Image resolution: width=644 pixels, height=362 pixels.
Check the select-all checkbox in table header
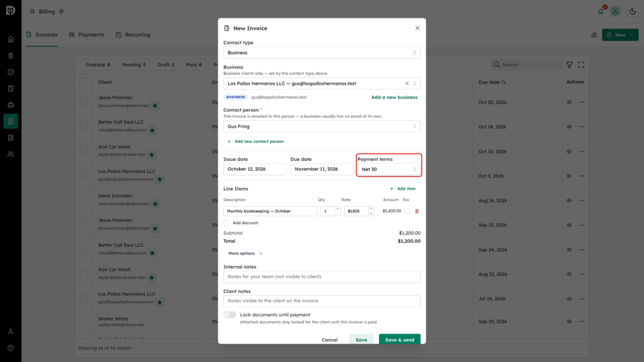84,82
